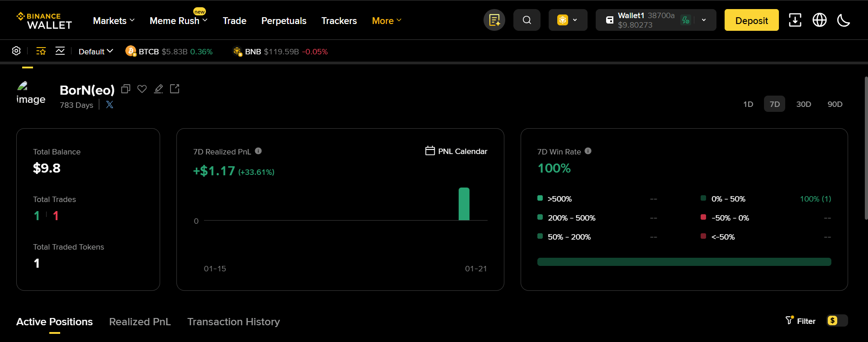The height and width of the screenshot is (342, 868).
Task: Click the 7D Win Rate info icon
Action: coord(588,151)
